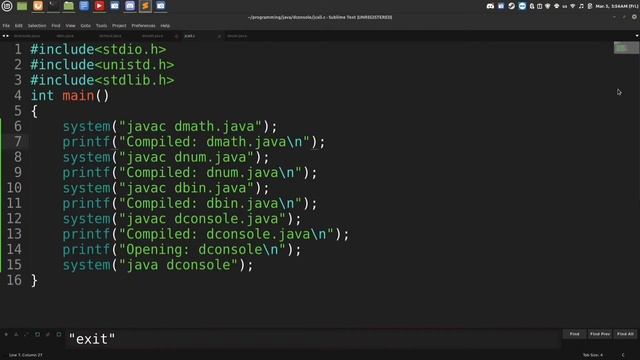Click the tab scroll arrows at tab bar left
The width and height of the screenshot is (640, 360).
6,36
